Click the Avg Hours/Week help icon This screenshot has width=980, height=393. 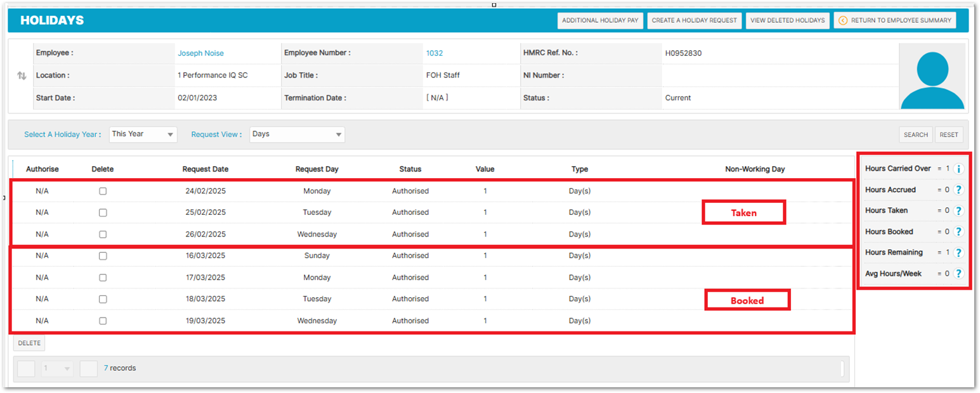(x=958, y=274)
